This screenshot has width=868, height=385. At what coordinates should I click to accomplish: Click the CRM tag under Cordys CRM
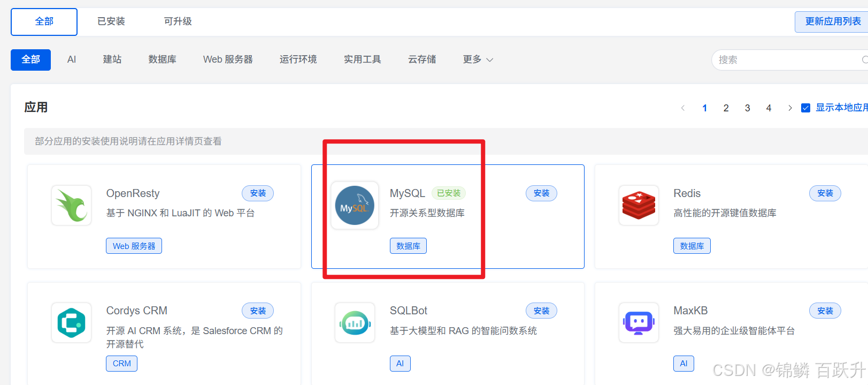pos(122,364)
